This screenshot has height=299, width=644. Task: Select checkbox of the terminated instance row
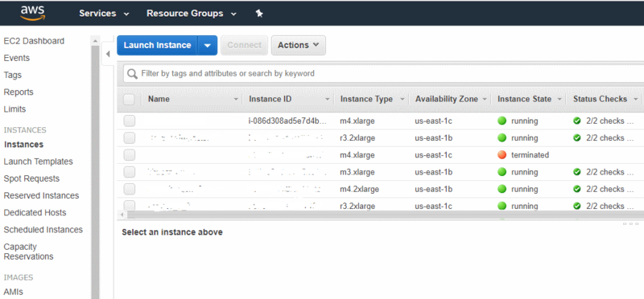click(130, 155)
